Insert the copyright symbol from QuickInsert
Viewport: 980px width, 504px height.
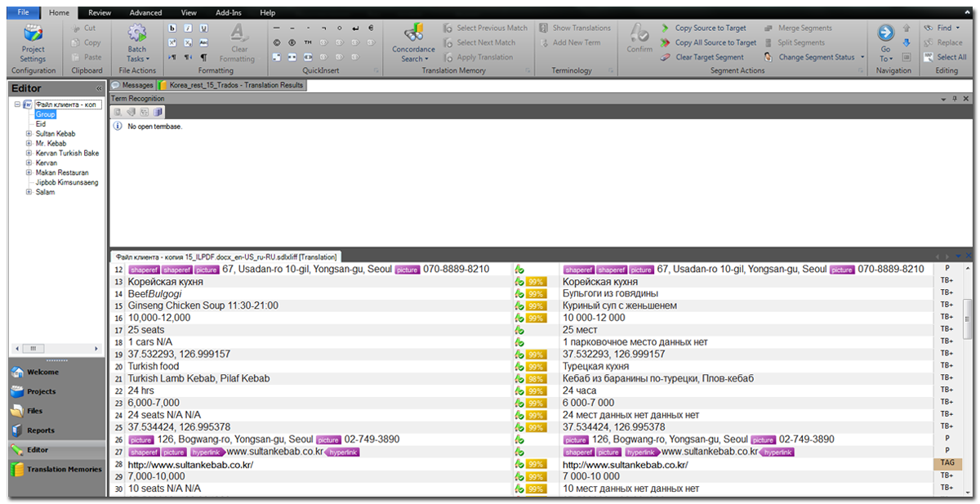point(277,42)
